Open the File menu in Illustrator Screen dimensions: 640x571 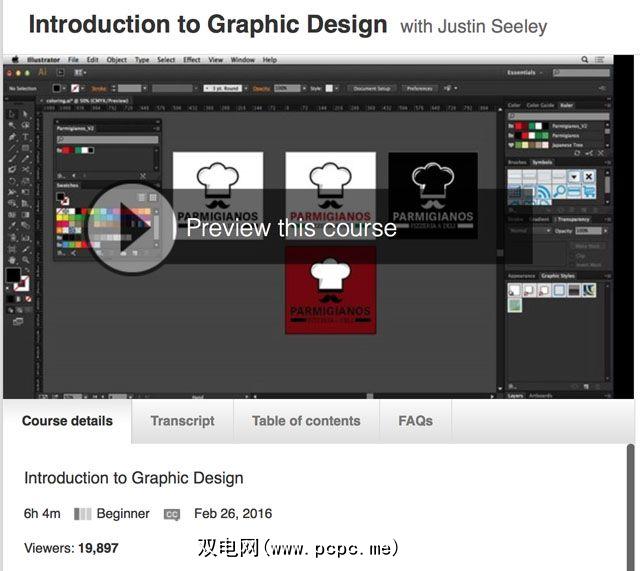[x=73, y=60]
